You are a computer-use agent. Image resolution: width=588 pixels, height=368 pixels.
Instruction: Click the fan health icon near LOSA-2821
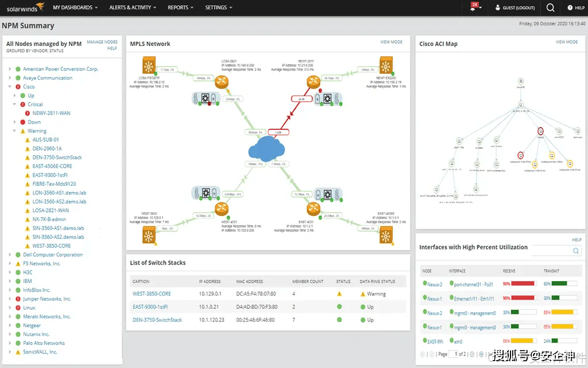coord(205,98)
